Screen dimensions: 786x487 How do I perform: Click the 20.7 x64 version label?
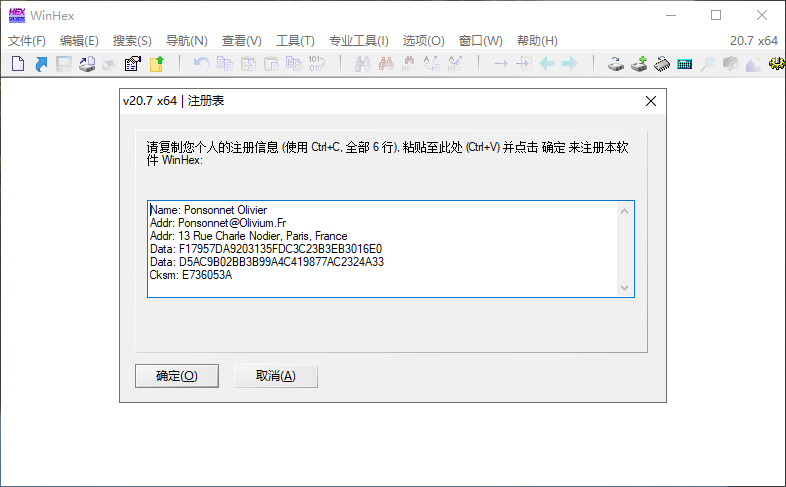(x=754, y=41)
